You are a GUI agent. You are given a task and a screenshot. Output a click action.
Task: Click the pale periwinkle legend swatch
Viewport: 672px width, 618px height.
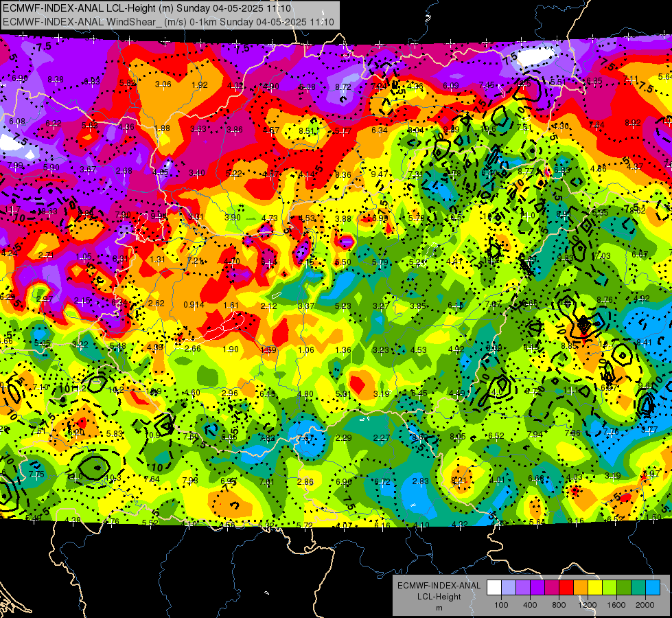pyautogui.click(x=508, y=588)
